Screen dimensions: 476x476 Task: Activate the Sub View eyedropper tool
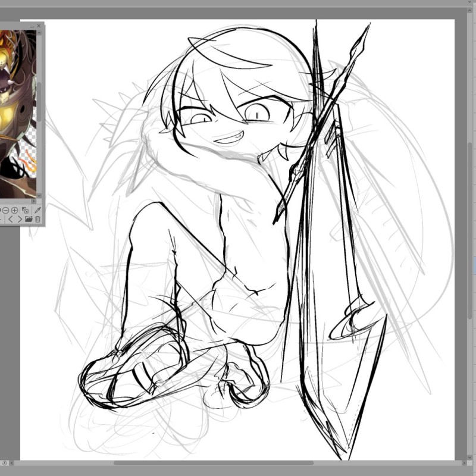click(x=37, y=210)
